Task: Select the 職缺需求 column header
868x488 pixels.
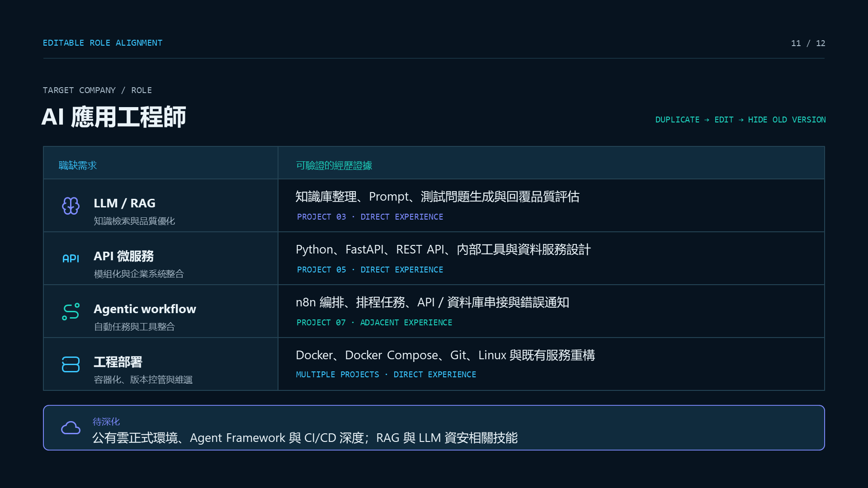Action: [78, 165]
